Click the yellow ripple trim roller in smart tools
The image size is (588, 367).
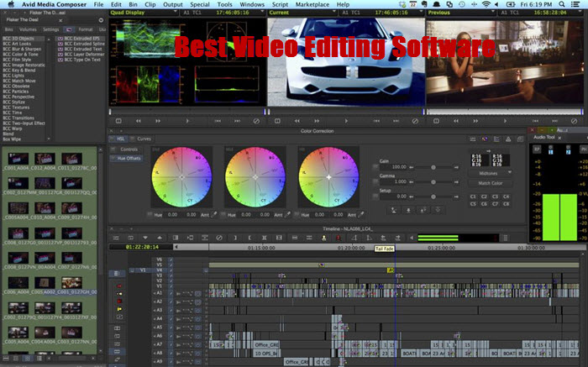click(119, 309)
